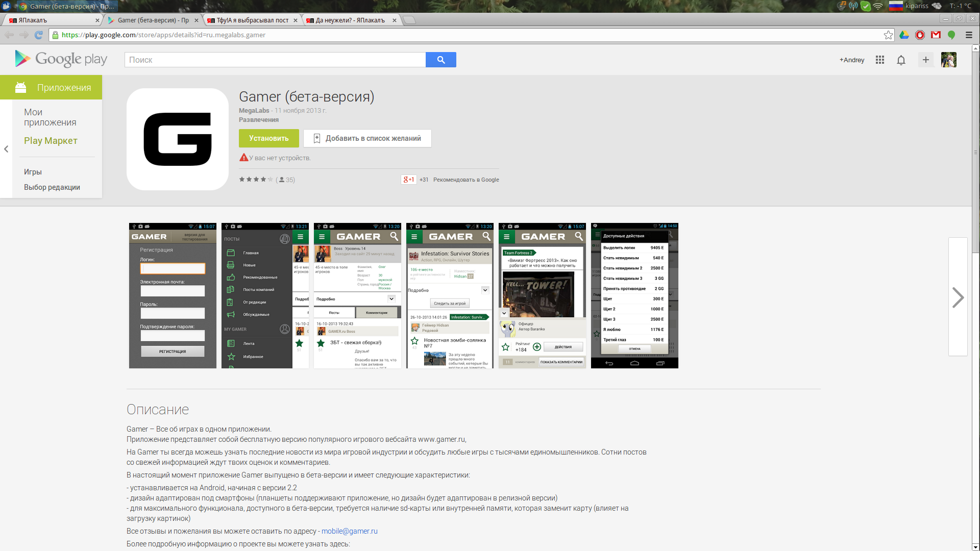
Task: Click the kipariss username in the top panel
Action: pos(917,6)
